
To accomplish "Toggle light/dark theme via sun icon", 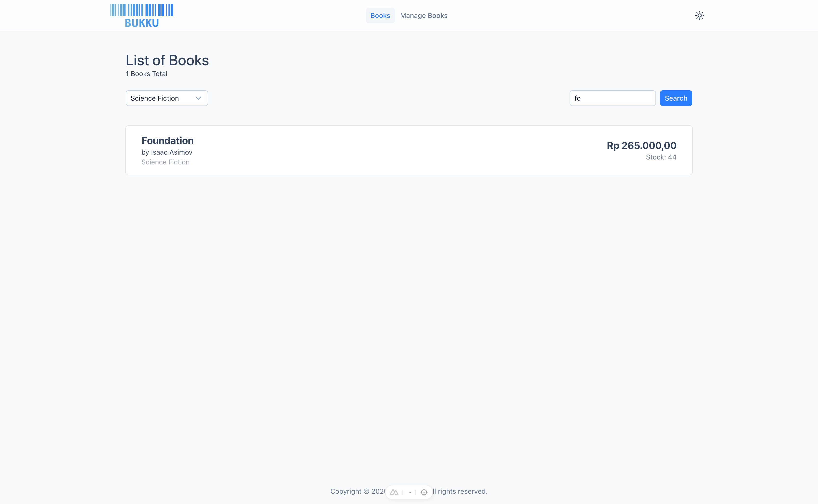I will 699,15.
